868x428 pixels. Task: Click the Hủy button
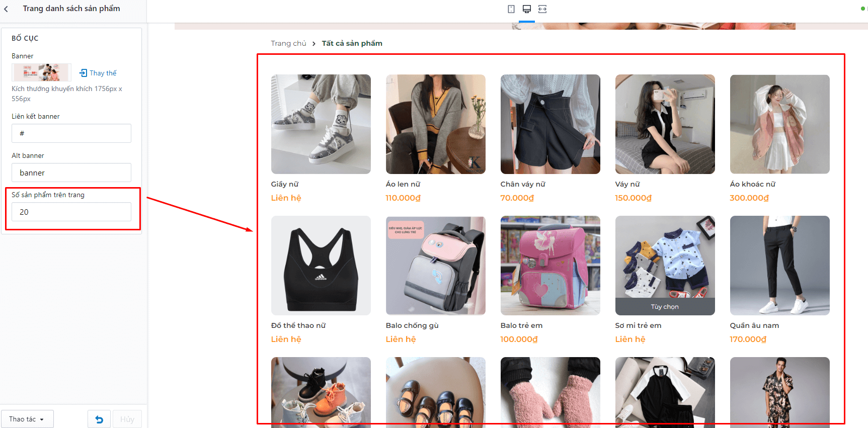[x=127, y=419]
